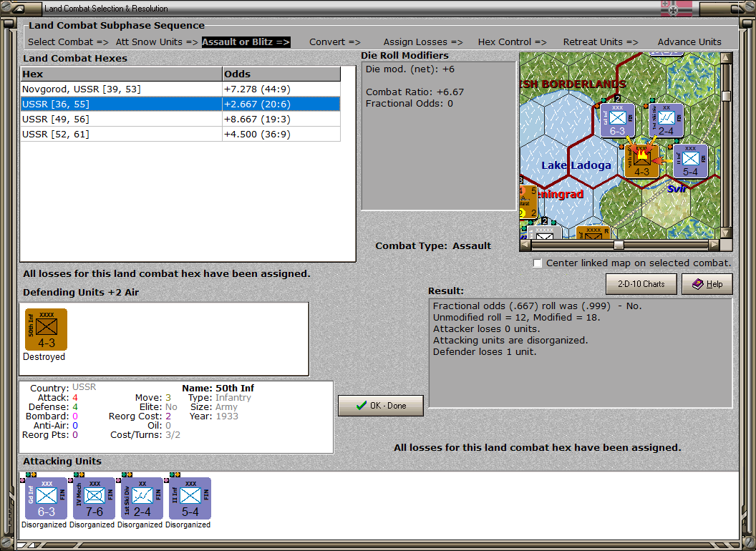Enable Center linked map on selected combat
The image size is (756, 551).
[x=538, y=263]
